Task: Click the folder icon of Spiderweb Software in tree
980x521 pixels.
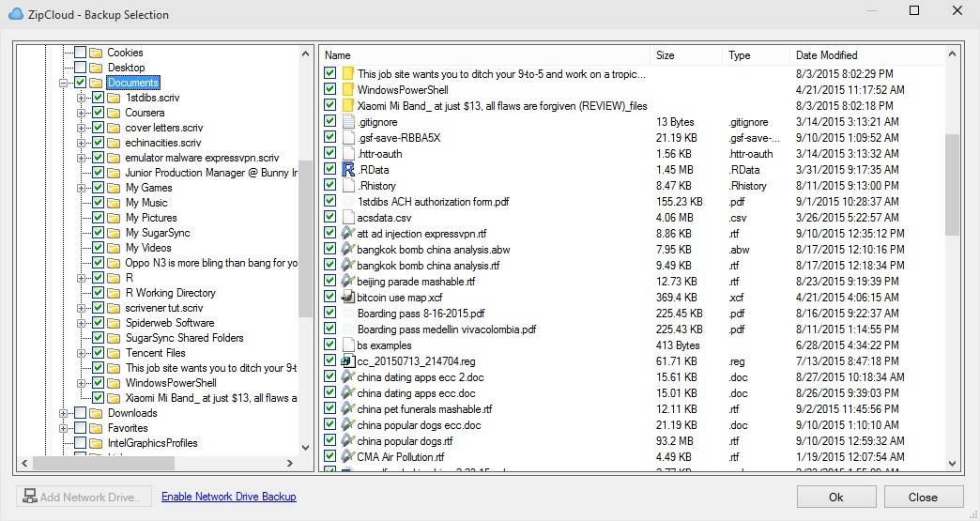Action: point(114,323)
